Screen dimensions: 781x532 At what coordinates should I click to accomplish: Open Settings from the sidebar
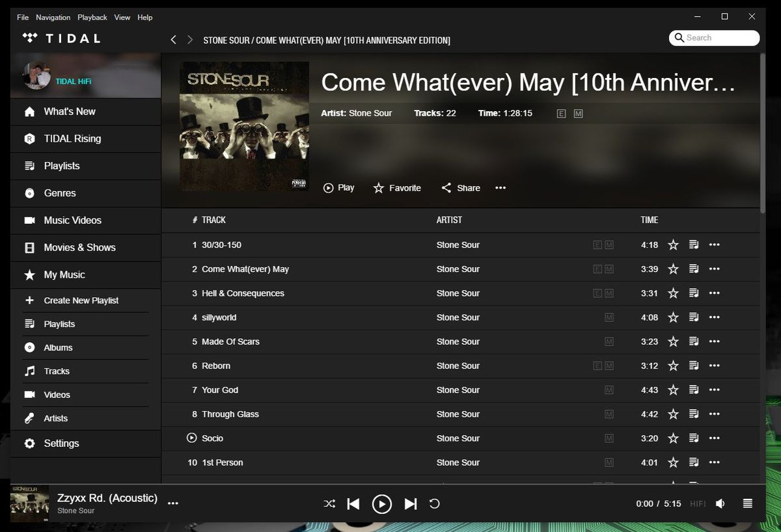click(61, 443)
